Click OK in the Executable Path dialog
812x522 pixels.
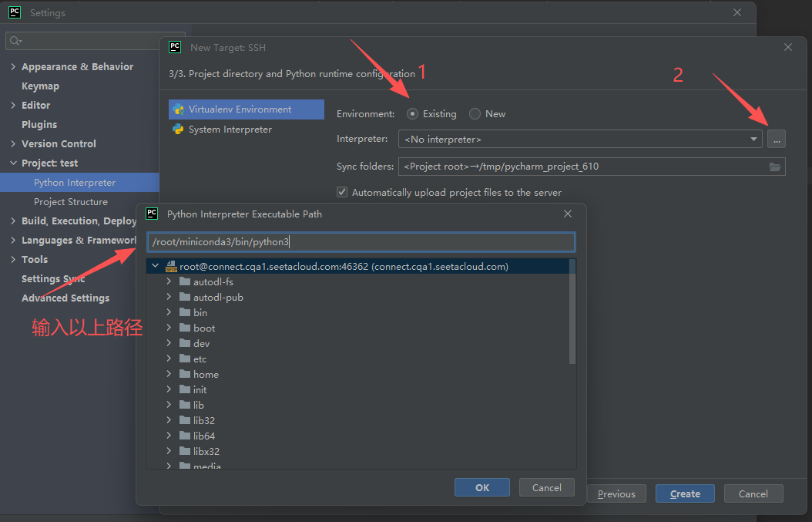coord(482,487)
